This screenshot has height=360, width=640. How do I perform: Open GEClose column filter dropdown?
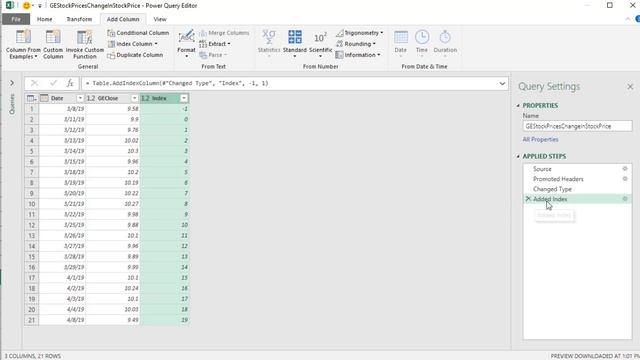(x=134, y=98)
